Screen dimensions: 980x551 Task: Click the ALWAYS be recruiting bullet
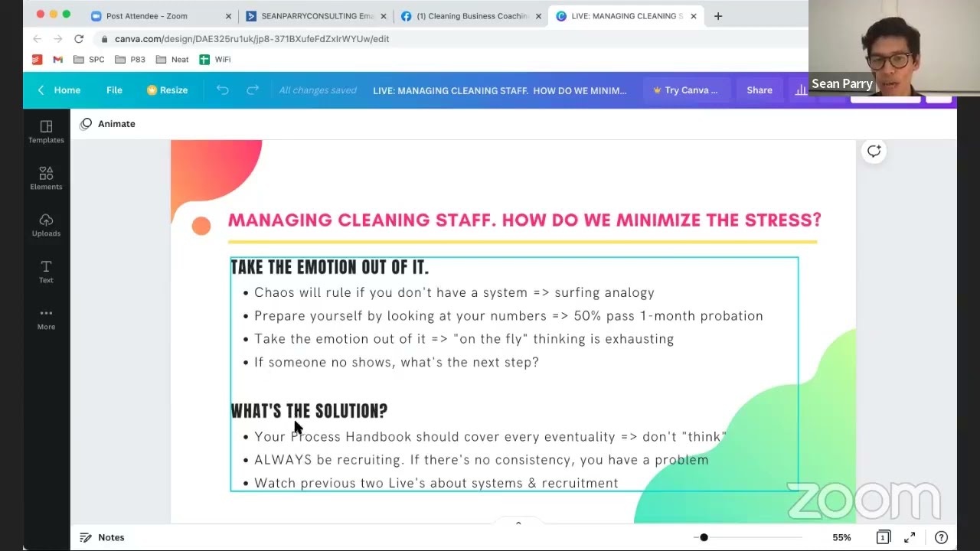481,460
